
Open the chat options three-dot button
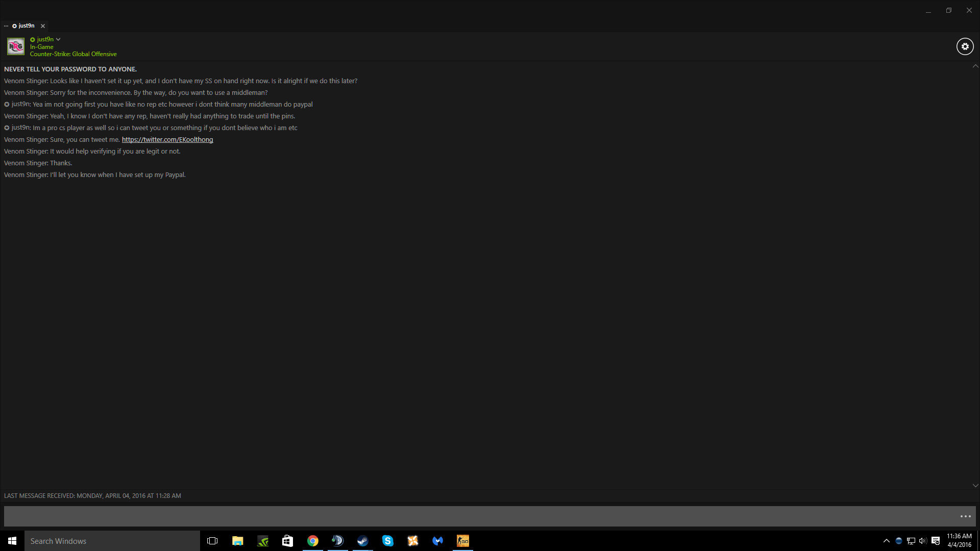[965, 516]
